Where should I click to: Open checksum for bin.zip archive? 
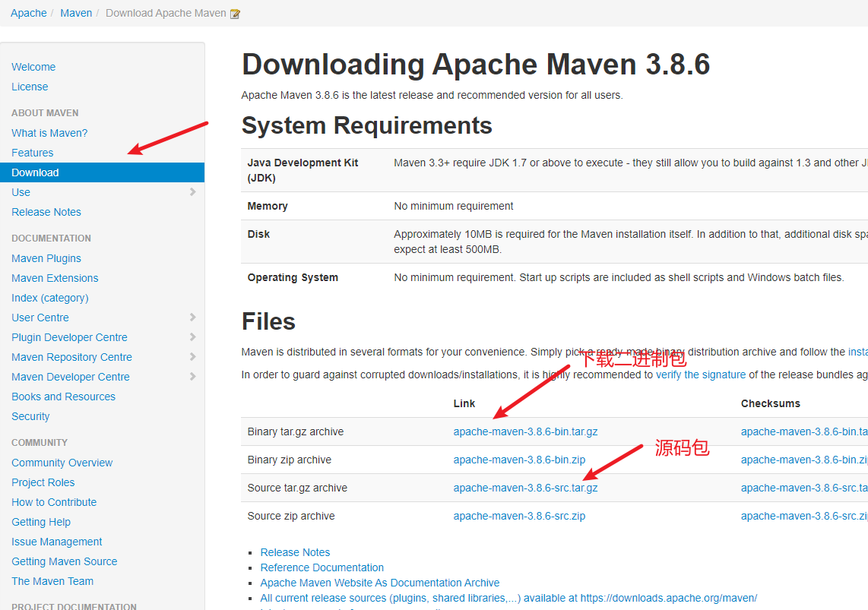[x=804, y=460]
